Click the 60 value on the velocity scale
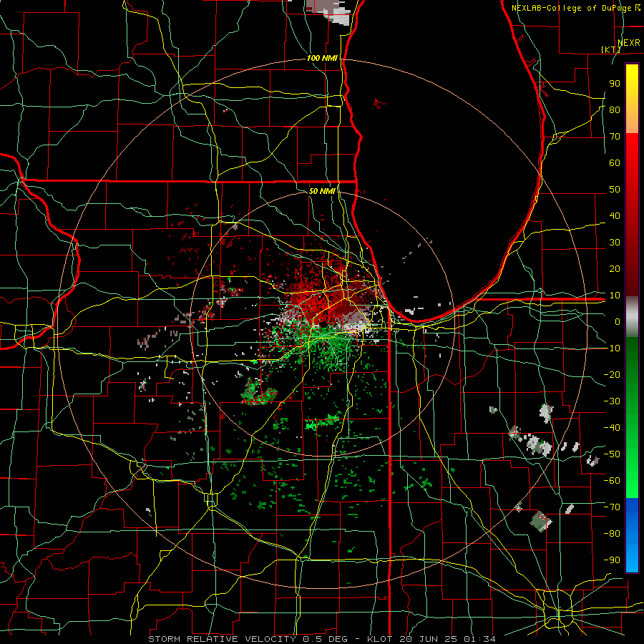The height and width of the screenshot is (644, 644). [x=615, y=163]
